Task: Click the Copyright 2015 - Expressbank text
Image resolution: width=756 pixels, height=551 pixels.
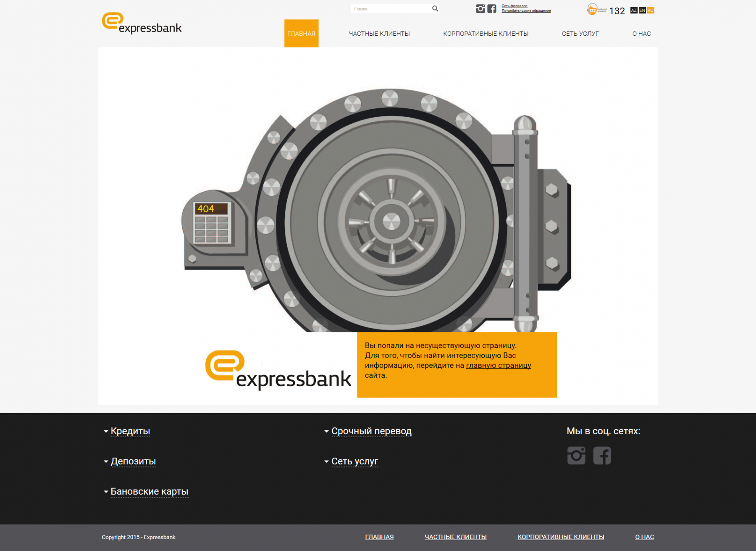Action: pos(139,537)
